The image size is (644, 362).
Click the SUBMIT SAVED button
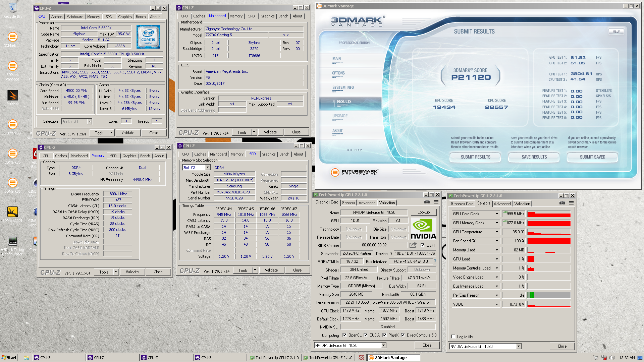[x=592, y=157]
